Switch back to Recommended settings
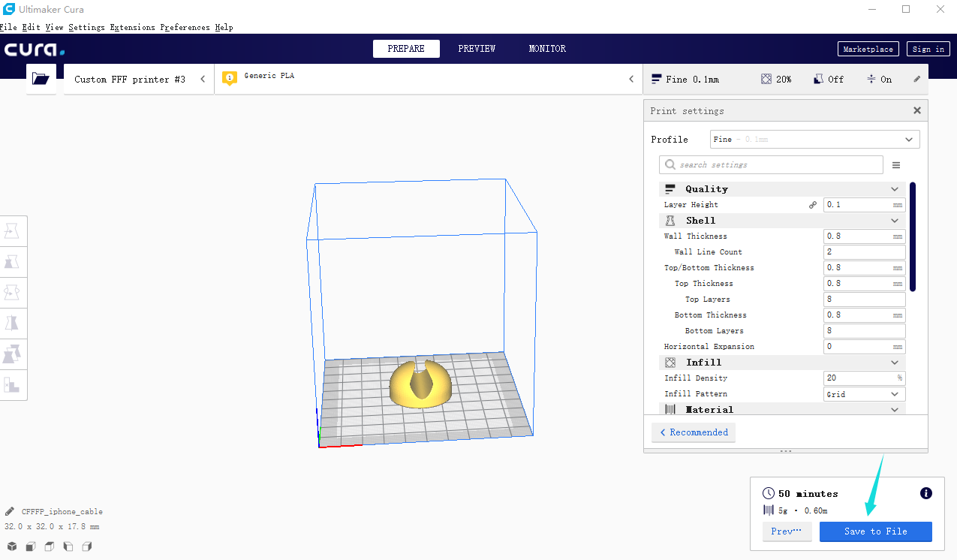Screen dimensions: 957x560 694,432
